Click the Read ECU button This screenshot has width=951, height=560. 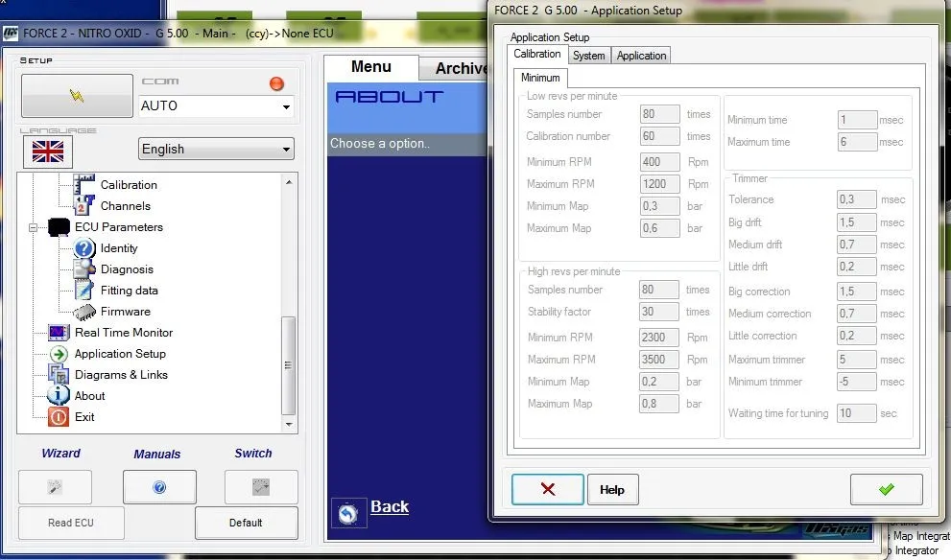tap(71, 523)
